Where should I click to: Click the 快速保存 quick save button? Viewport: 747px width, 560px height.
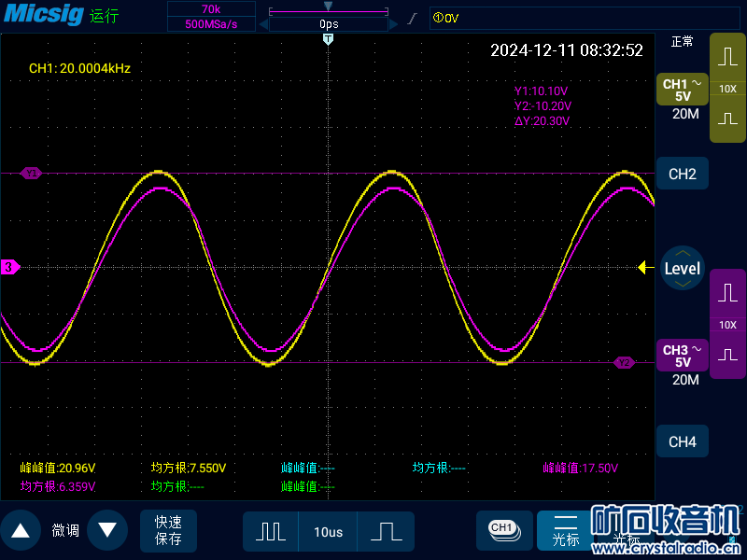coord(169,530)
